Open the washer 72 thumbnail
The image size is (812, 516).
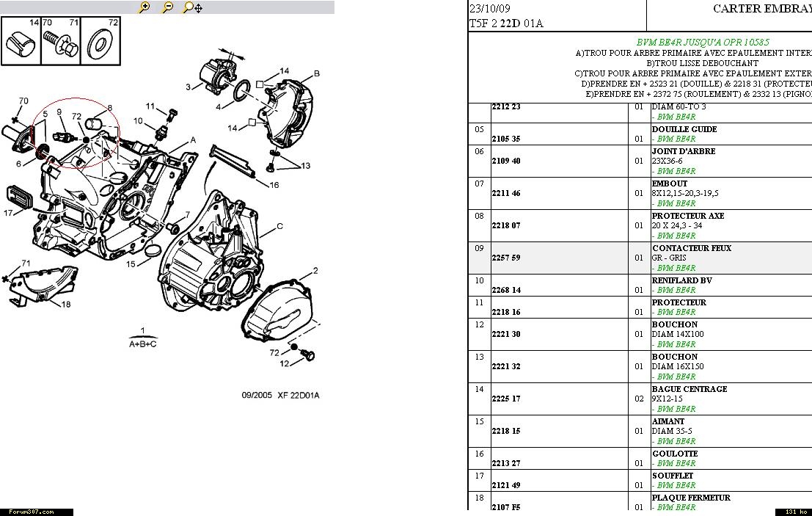click(x=100, y=41)
